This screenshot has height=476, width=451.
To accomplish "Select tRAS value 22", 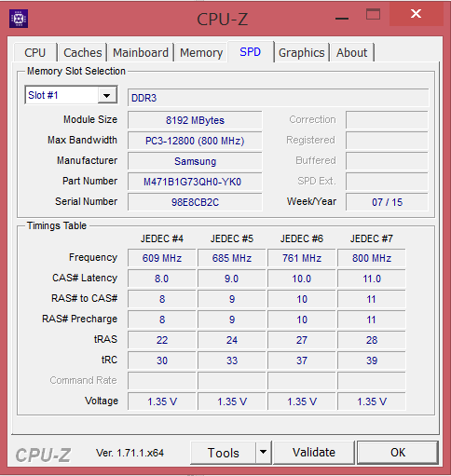I will point(162,340).
